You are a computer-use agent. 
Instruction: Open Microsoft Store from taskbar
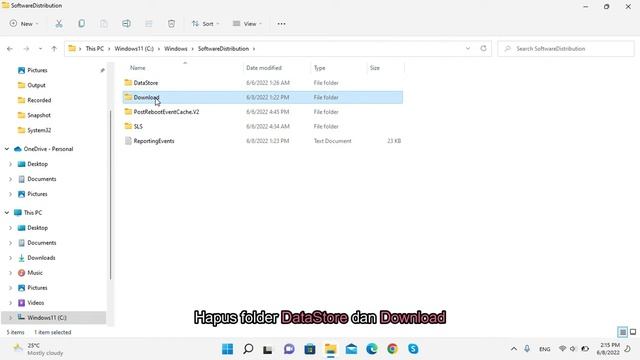(310, 349)
